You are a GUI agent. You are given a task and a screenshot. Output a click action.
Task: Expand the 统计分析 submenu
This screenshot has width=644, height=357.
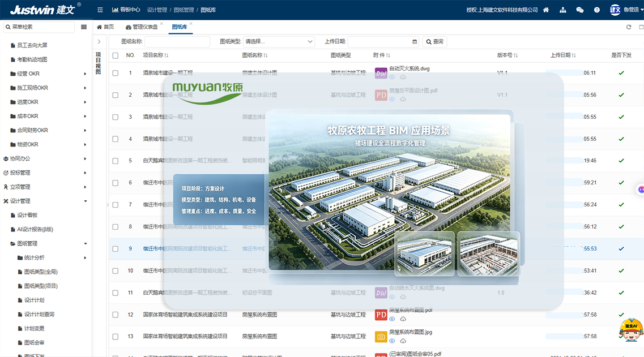click(x=85, y=257)
